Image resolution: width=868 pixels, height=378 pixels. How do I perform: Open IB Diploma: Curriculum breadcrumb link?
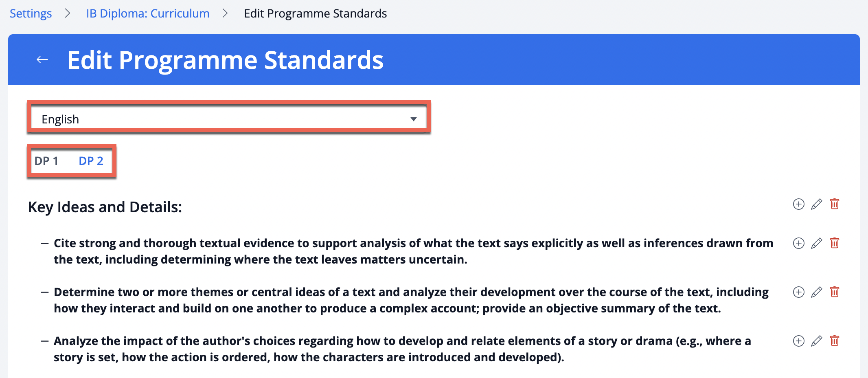click(x=148, y=13)
